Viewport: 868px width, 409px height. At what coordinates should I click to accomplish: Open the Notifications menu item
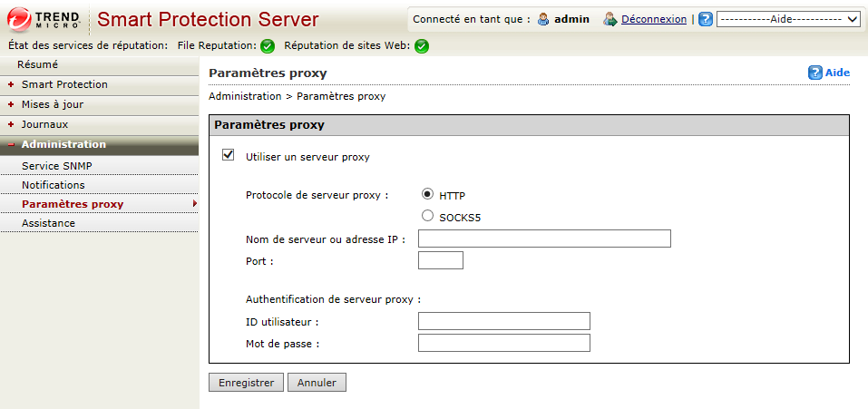tap(54, 185)
